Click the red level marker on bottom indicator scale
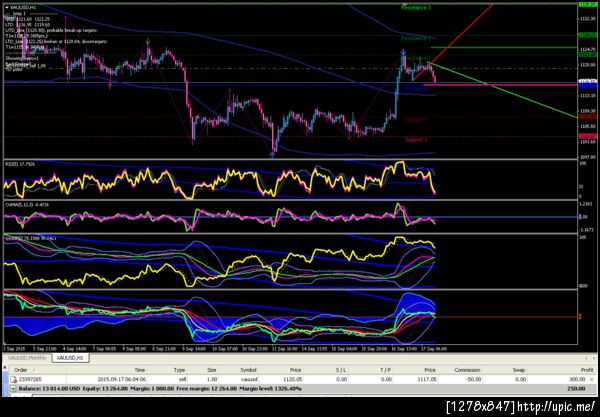Image resolution: width=600 pixels, height=417 pixels. click(580, 317)
